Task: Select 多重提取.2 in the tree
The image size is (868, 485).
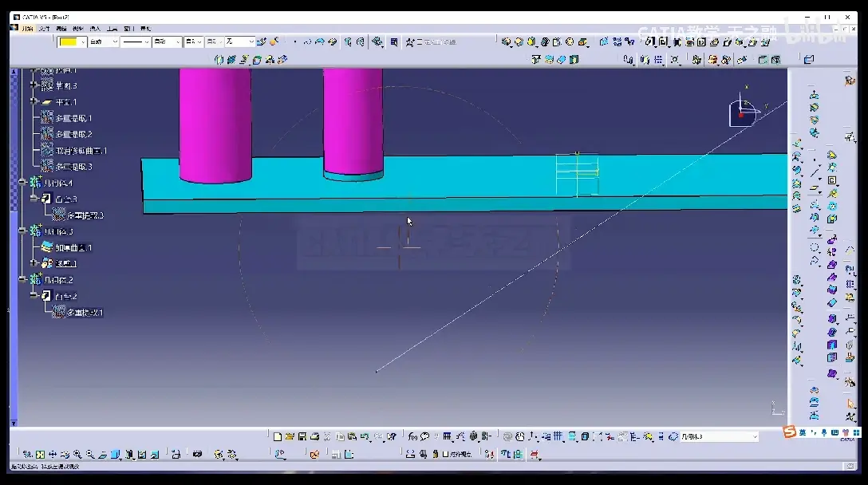Action: click(x=73, y=134)
